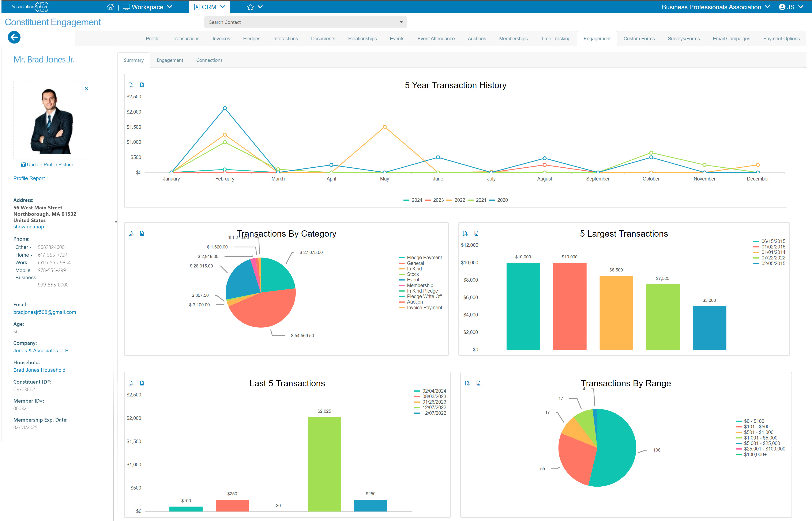Remove the profile picture with X icon
This screenshot has width=812, height=521.
(x=86, y=89)
